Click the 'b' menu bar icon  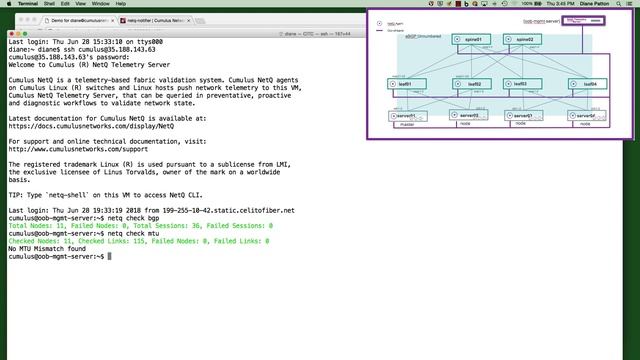click(466, 4)
